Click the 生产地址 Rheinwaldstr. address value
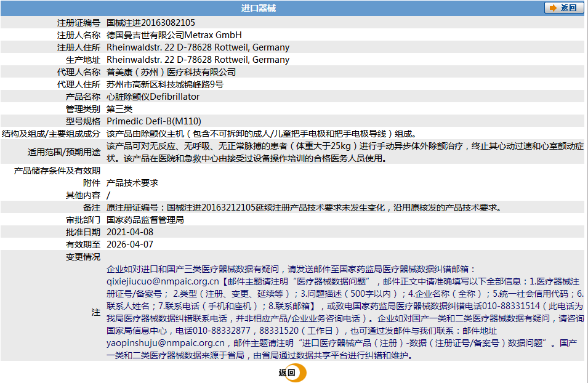The width and height of the screenshot is (588, 383). [198, 60]
